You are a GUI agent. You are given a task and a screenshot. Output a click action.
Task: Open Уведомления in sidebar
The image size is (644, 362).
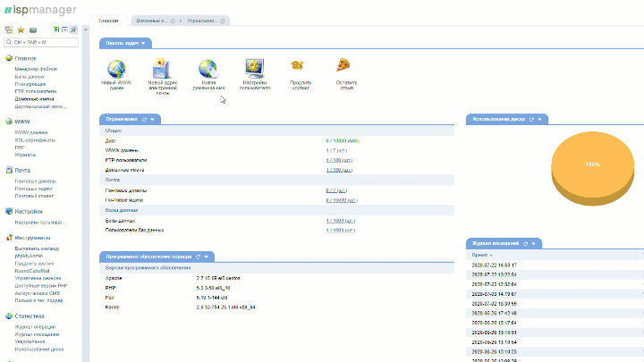point(30,341)
